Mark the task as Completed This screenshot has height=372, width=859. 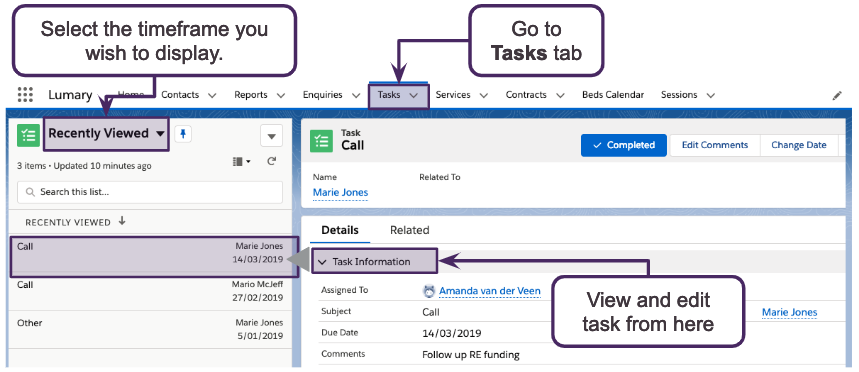coord(624,145)
